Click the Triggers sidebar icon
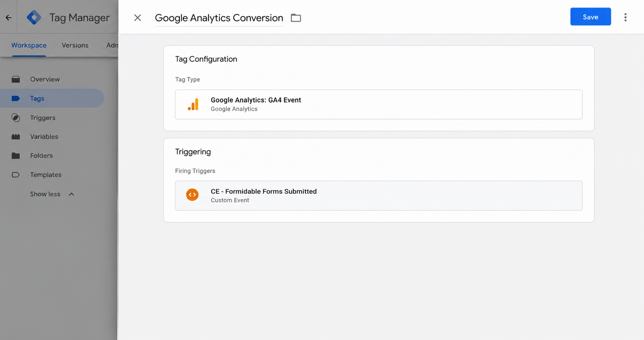Screen dimensions: 644x340 (x=16, y=118)
